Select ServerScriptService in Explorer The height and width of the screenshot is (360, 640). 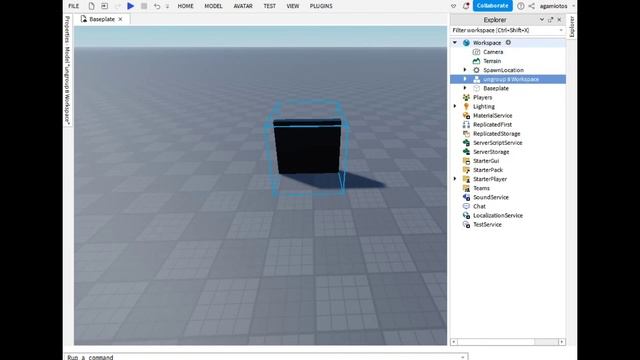pyautogui.click(x=498, y=142)
